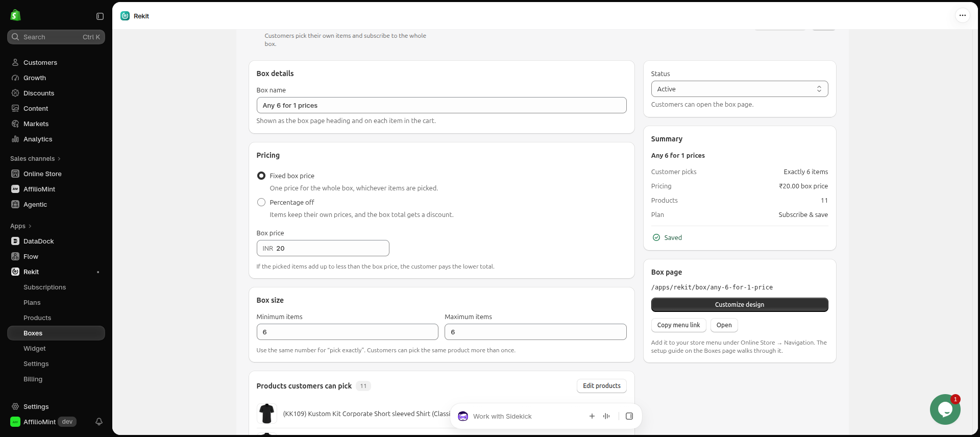Click the plus icon in Sidekick bar

(x=592, y=416)
